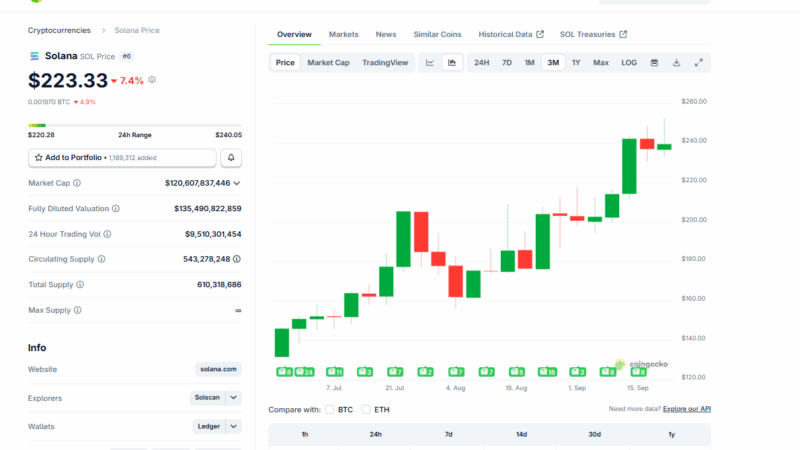Open the Similar Coins tab
800x450 pixels.
(437, 34)
